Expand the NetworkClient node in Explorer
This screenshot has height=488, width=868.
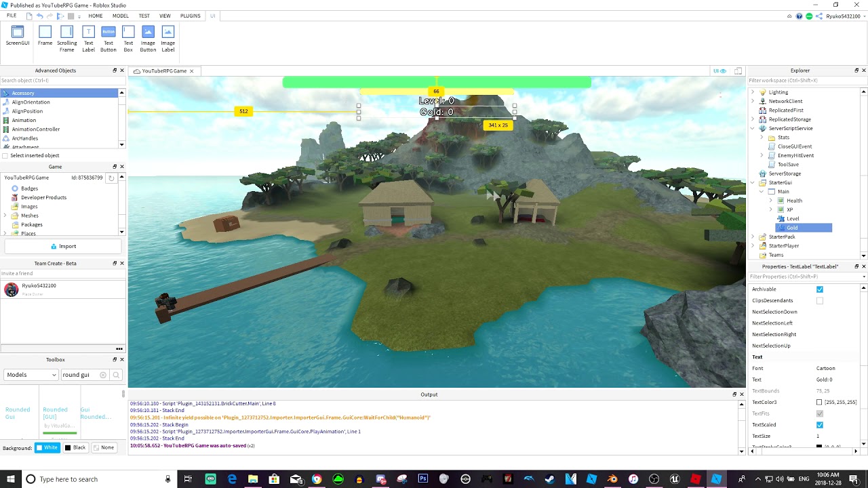tap(753, 101)
